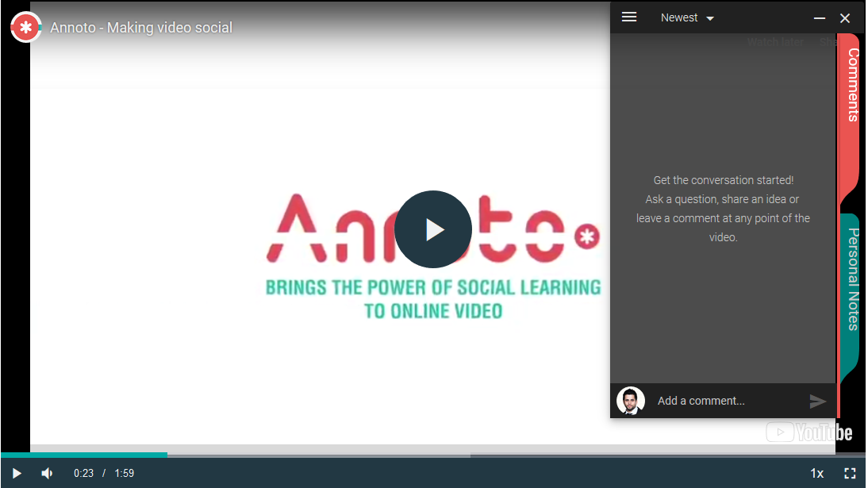Click the 0:23 current time display
This screenshot has width=868, height=488.
coord(83,473)
